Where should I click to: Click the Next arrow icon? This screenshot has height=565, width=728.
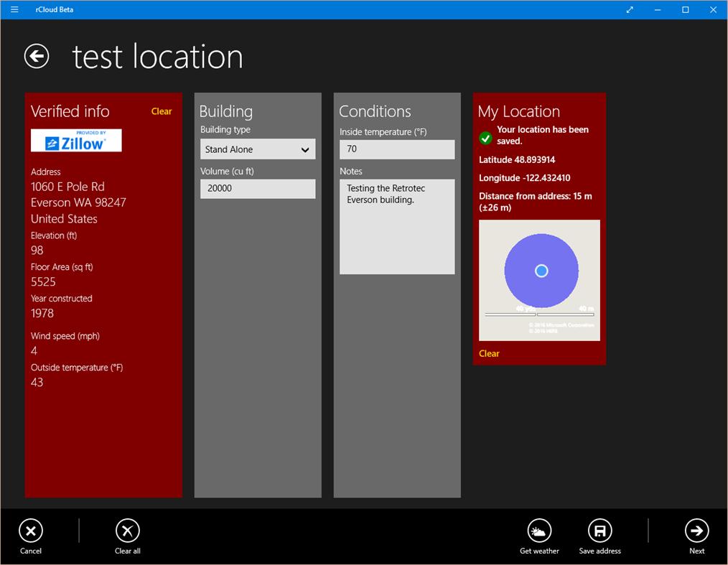pyautogui.click(x=696, y=531)
